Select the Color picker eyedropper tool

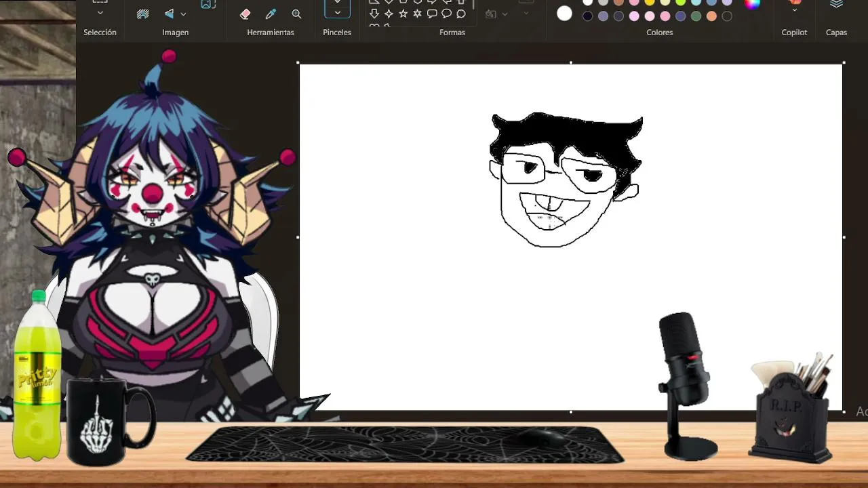pyautogui.click(x=271, y=14)
